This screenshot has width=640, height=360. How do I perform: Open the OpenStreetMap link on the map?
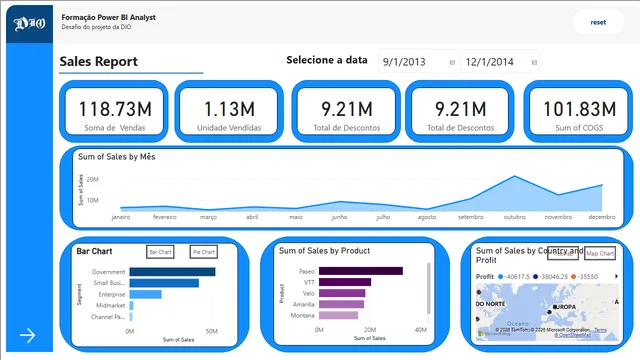click(x=572, y=335)
